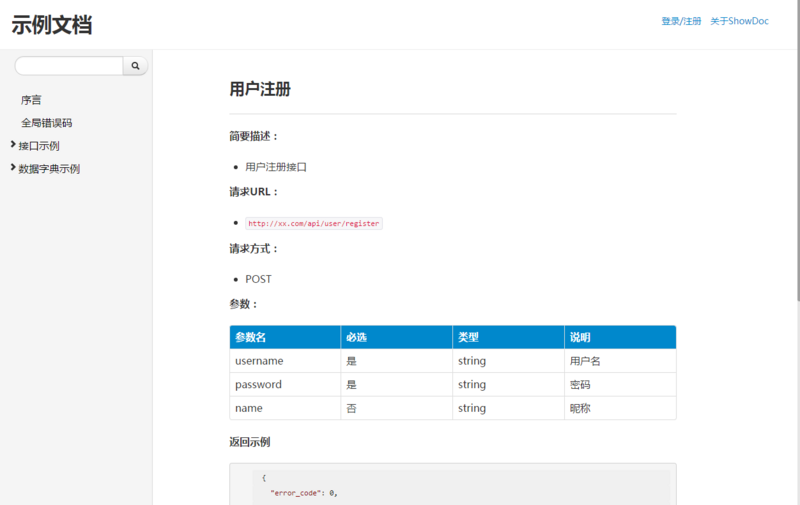Click the page vertical scrollbar
The height and width of the screenshot is (505, 800).
click(x=796, y=150)
